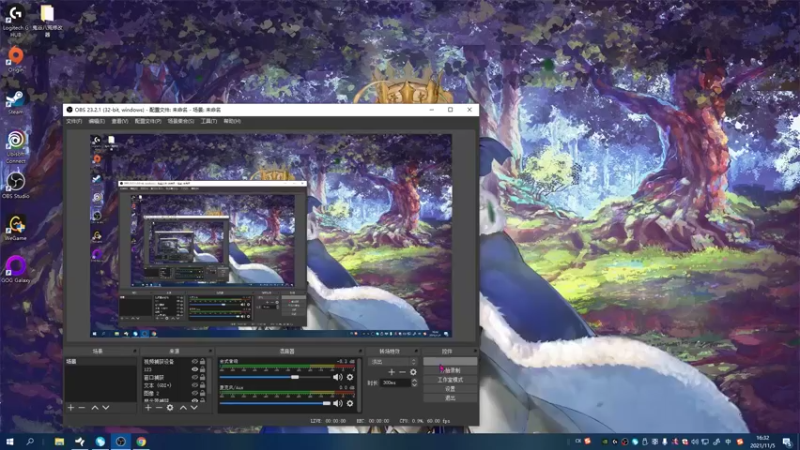Click the 退出 exit button

click(450, 398)
